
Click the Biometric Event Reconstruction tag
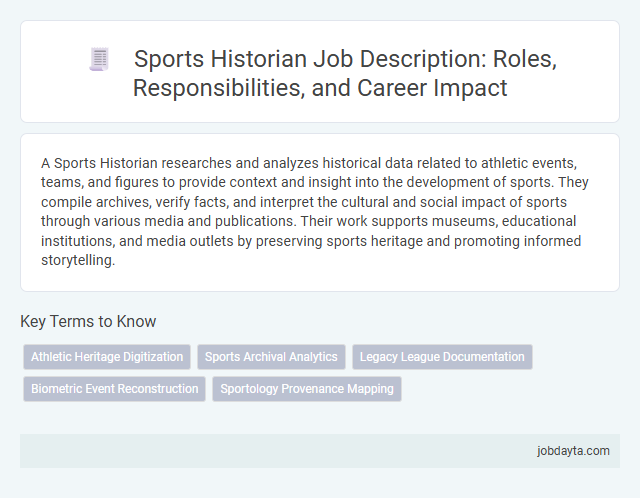click(114, 389)
